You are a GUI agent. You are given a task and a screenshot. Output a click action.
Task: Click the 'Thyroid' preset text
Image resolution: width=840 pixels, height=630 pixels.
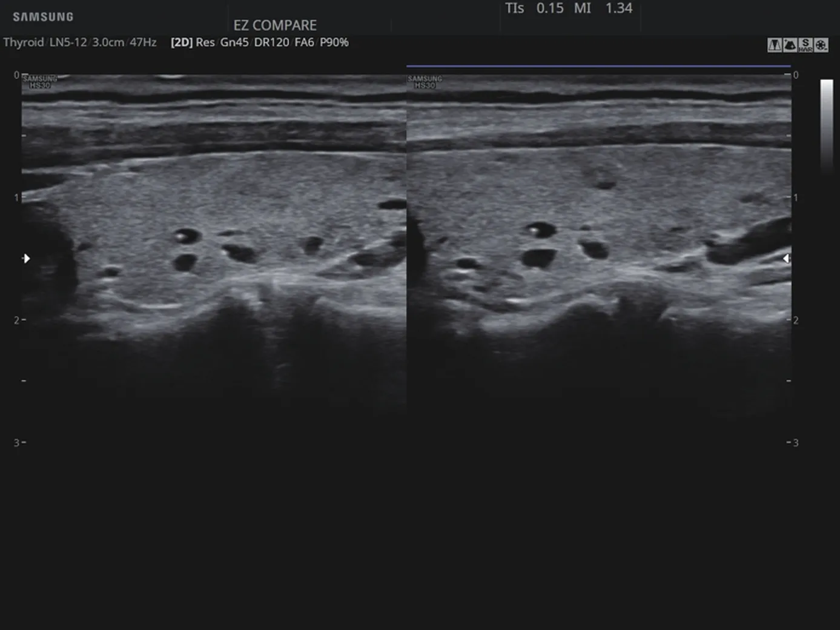point(24,42)
